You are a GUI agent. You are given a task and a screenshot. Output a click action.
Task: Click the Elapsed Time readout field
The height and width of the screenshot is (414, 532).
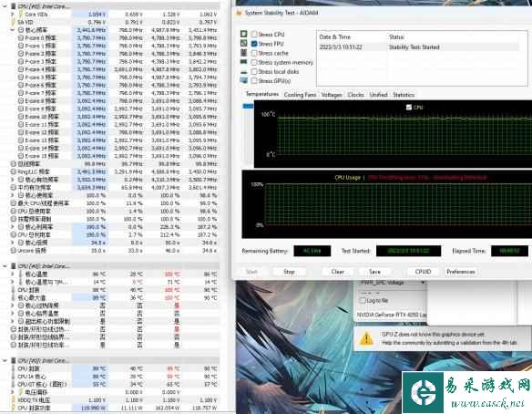click(x=509, y=251)
